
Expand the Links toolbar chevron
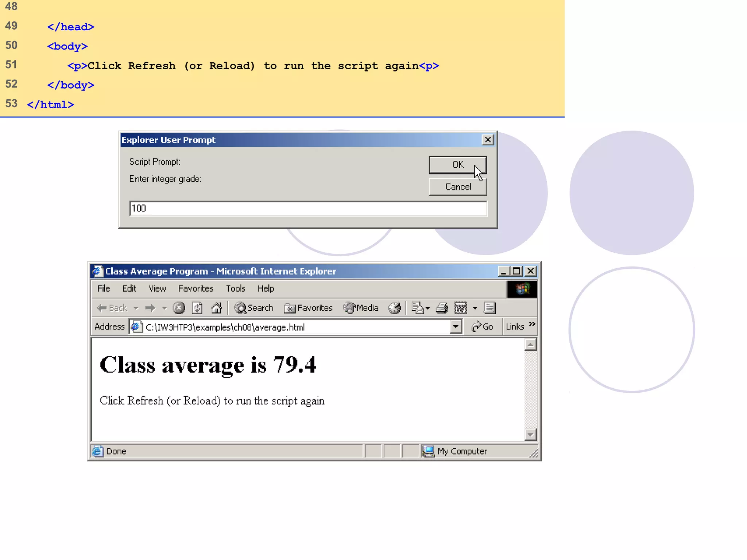pyautogui.click(x=532, y=324)
